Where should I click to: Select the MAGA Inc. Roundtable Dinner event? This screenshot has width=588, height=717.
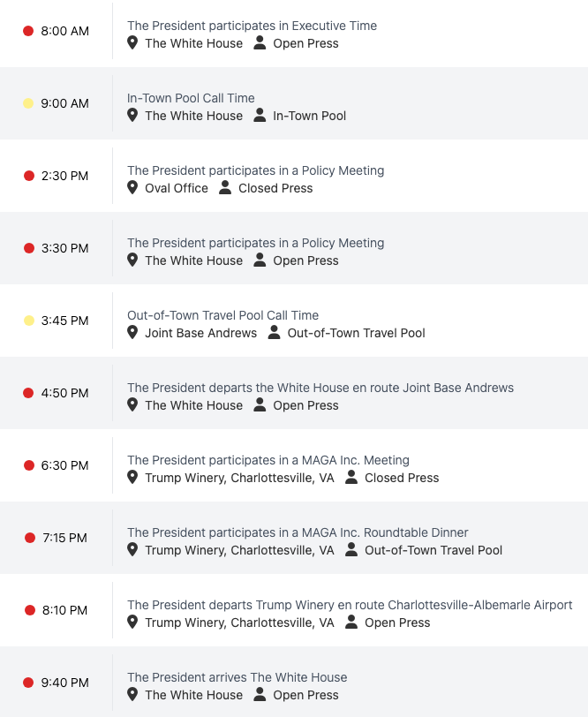tap(298, 532)
